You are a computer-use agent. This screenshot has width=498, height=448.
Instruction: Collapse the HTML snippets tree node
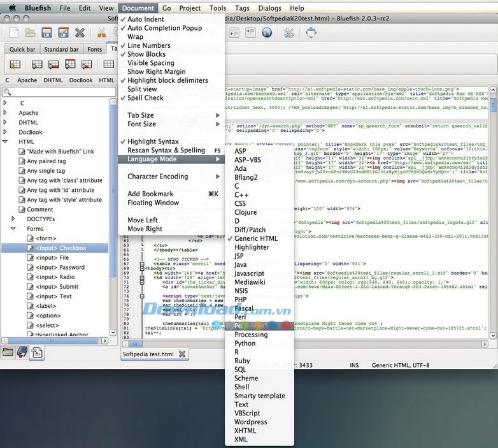pyautogui.click(x=5, y=141)
